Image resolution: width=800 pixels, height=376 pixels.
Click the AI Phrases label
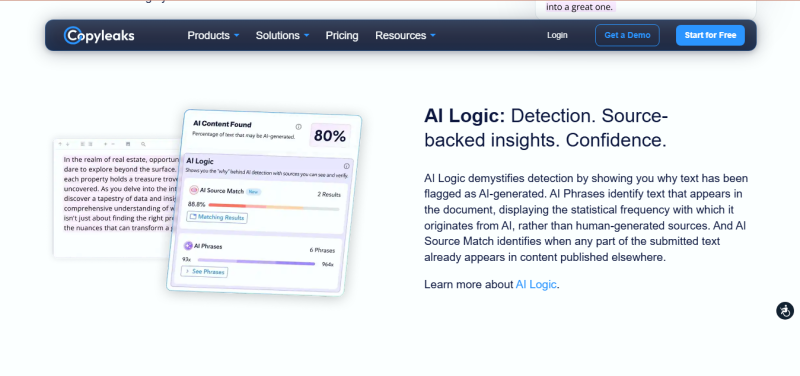pyautogui.click(x=208, y=246)
